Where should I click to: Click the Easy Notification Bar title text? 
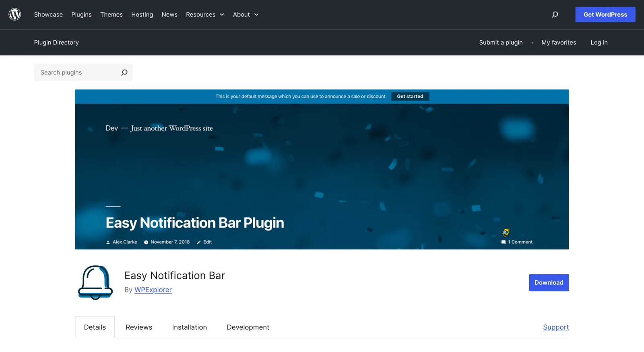(175, 275)
